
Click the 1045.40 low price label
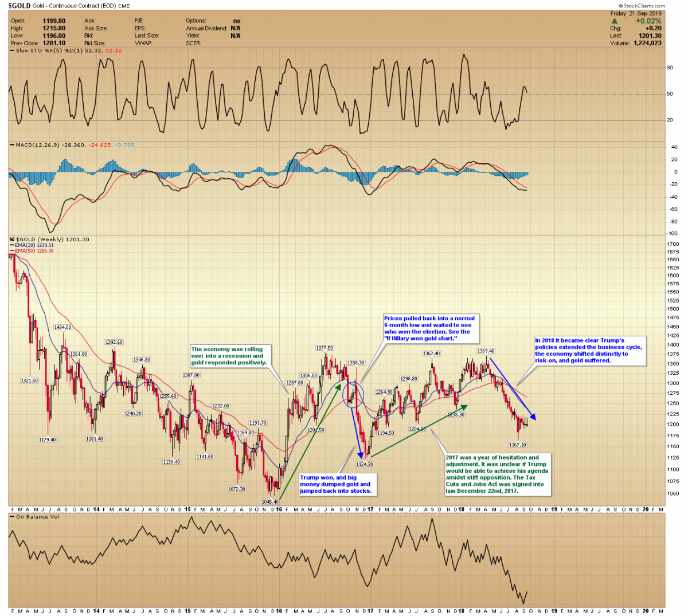coord(270,501)
